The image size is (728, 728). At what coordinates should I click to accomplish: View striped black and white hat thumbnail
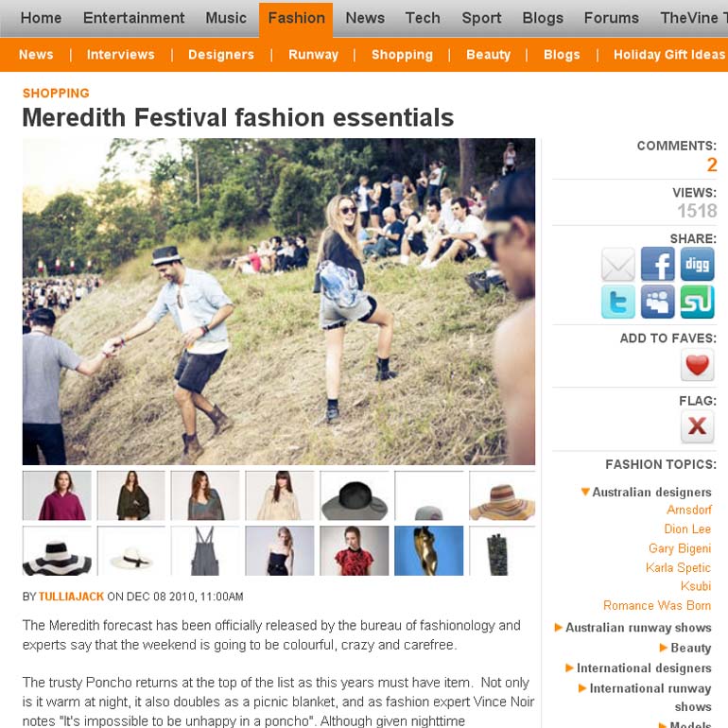click(57, 550)
